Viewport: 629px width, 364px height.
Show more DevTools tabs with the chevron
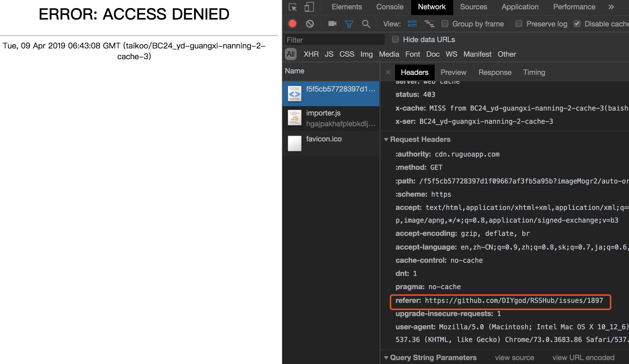click(x=611, y=7)
